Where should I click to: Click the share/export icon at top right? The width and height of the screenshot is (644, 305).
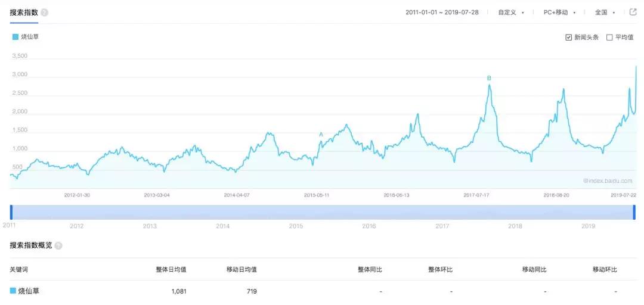coord(633,12)
